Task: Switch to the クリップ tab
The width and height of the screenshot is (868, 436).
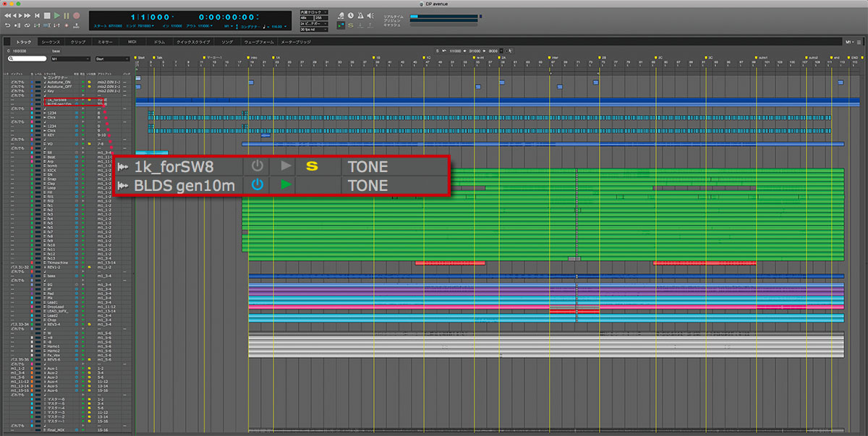Action: tap(77, 42)
